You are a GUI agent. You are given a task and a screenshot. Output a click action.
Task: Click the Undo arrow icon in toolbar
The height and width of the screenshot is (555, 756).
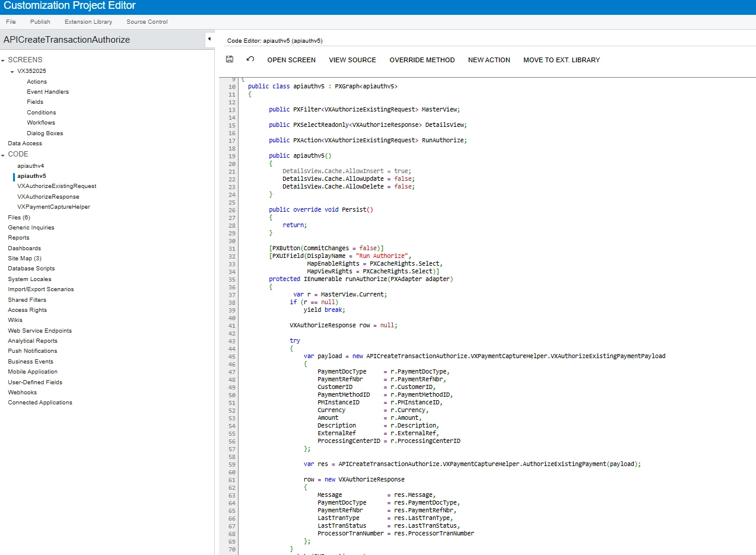(x=250, y=59)
